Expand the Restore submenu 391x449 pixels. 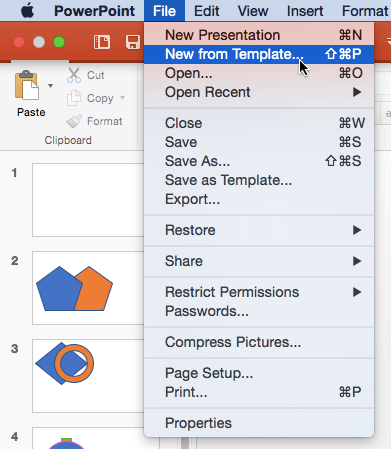(259, 230)
